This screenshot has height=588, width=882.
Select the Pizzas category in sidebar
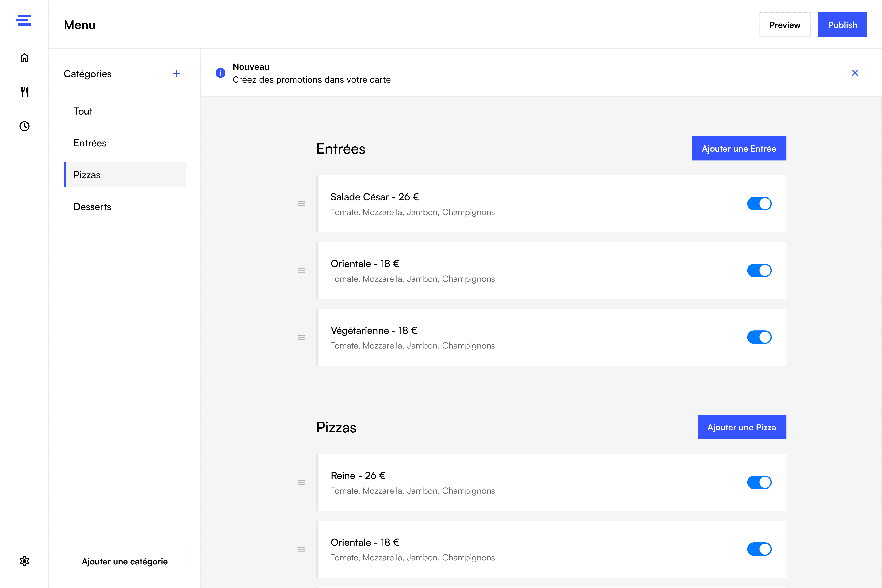pyautogui.click(x=125, y=175)
